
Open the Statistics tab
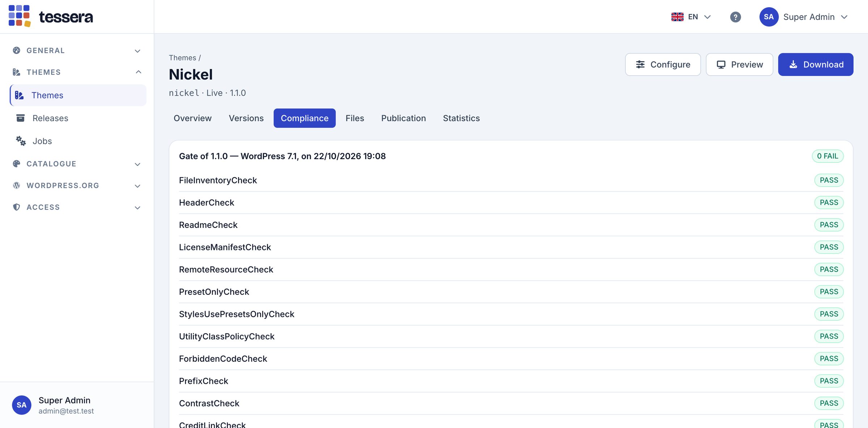[461, 118]
